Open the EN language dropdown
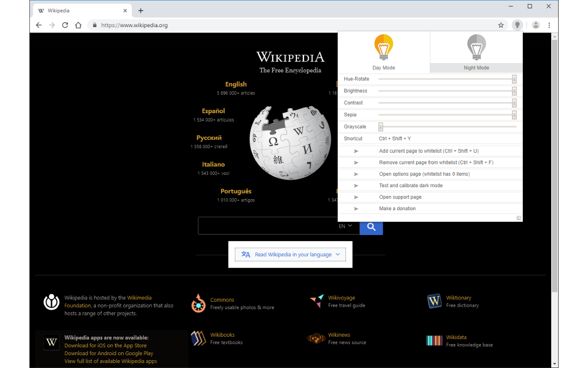This screenshot has height=368, width=588. pos(345,226)
